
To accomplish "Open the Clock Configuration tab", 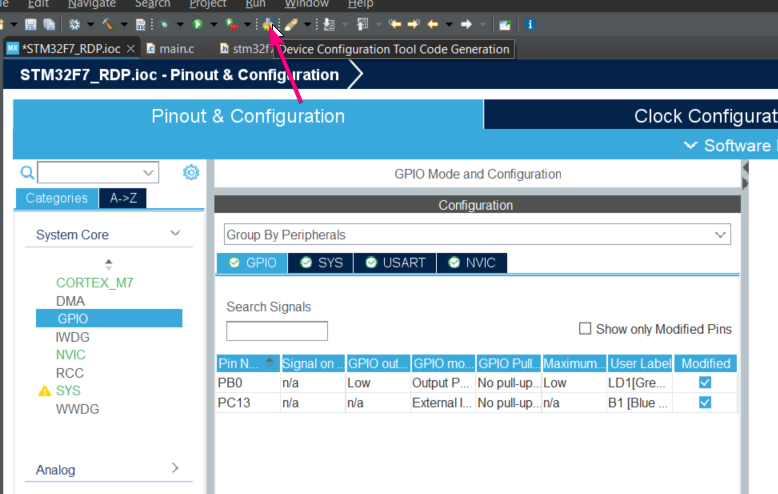I will [x=631, y=116].
